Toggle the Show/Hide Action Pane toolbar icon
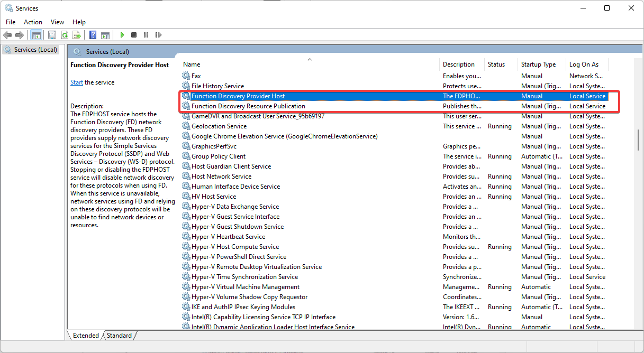The image size is (644, 353). point(105,35)
